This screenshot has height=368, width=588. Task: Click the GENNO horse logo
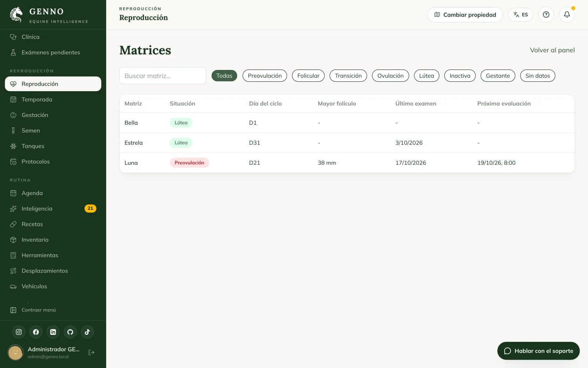(16, 15)
